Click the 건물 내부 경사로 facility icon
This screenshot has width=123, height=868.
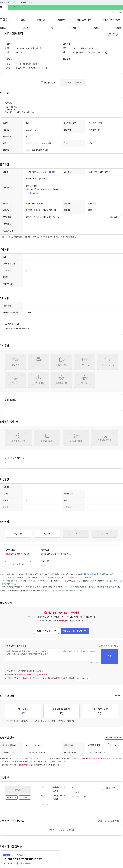104,438
